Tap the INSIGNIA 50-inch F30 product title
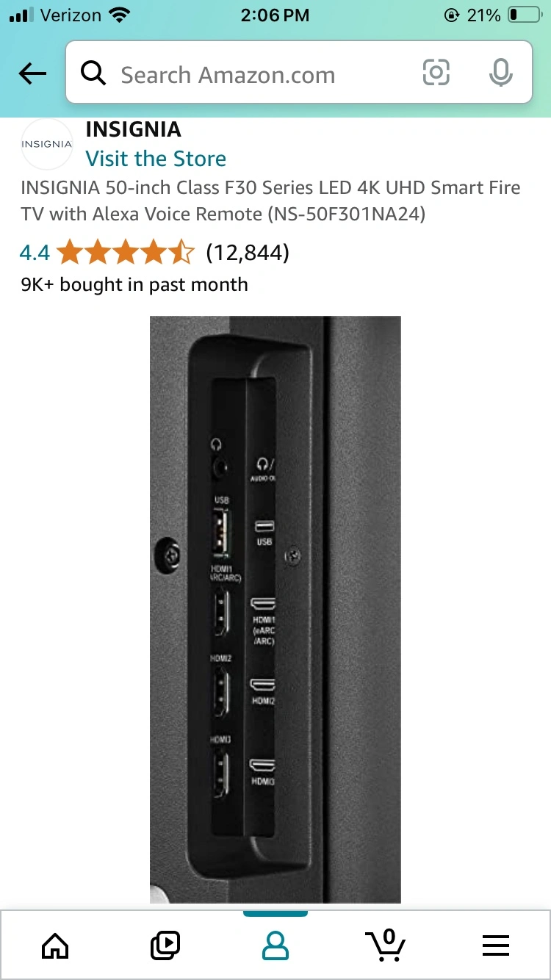Image resolution: width=551 pixels, height=980 pixels. (x=270, y=201)
